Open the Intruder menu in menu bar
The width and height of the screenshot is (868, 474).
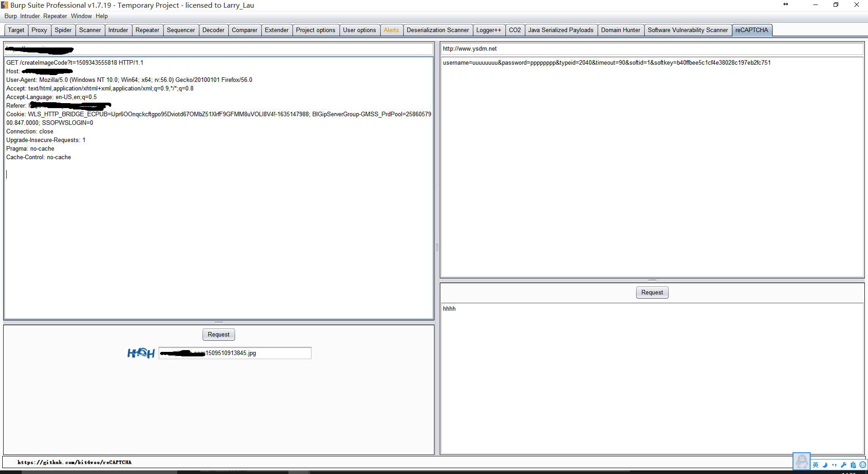(30, 16)
